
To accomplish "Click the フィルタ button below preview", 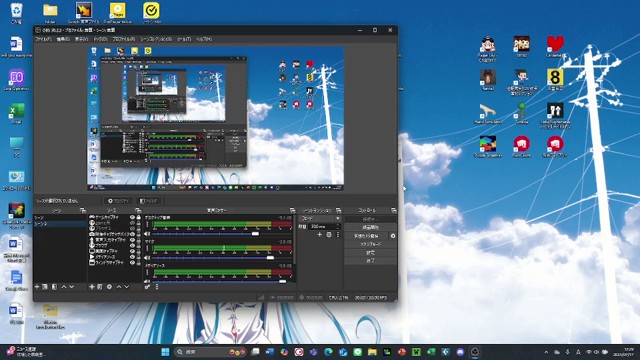I will click(x=149, y=201).
